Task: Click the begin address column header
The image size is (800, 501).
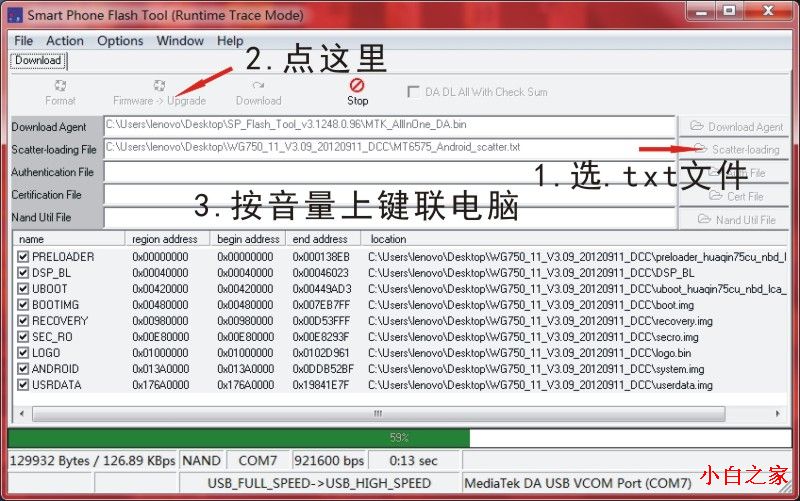Action: coord(248,239)
